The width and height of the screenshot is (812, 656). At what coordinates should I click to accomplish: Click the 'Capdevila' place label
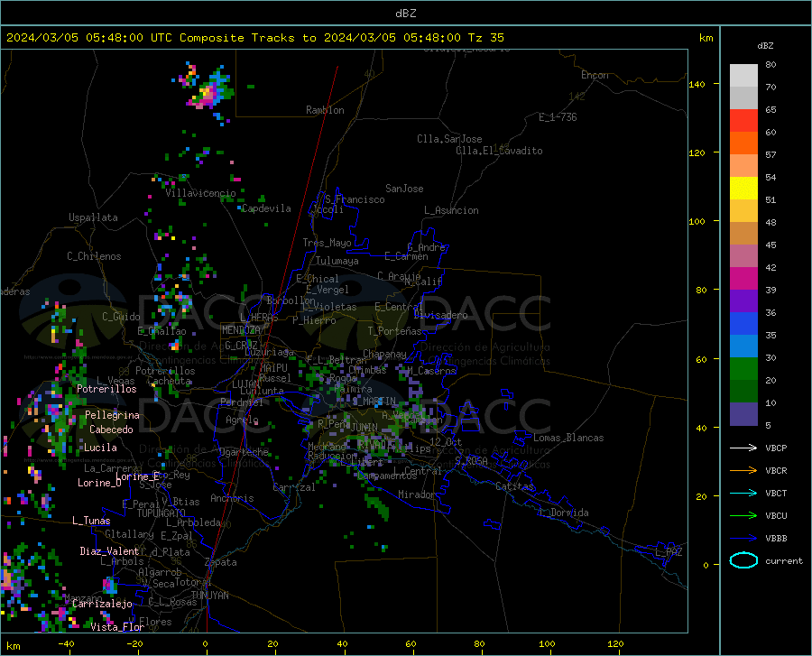tap(266, 208)
